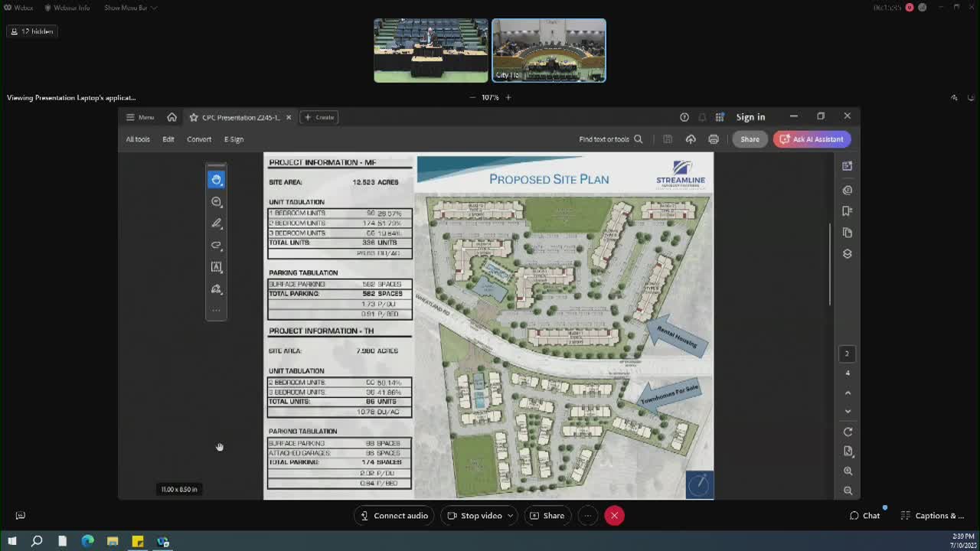Select the freehand draw tool
Screen dimensions: 980x551
coord(217,245)
